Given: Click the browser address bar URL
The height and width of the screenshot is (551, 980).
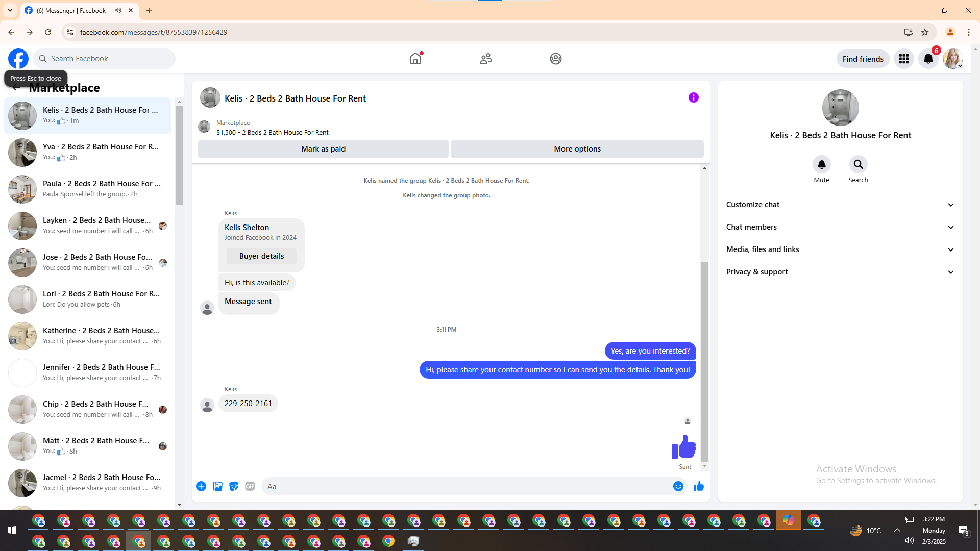Looking at the screenshot, I should point(154,32).
